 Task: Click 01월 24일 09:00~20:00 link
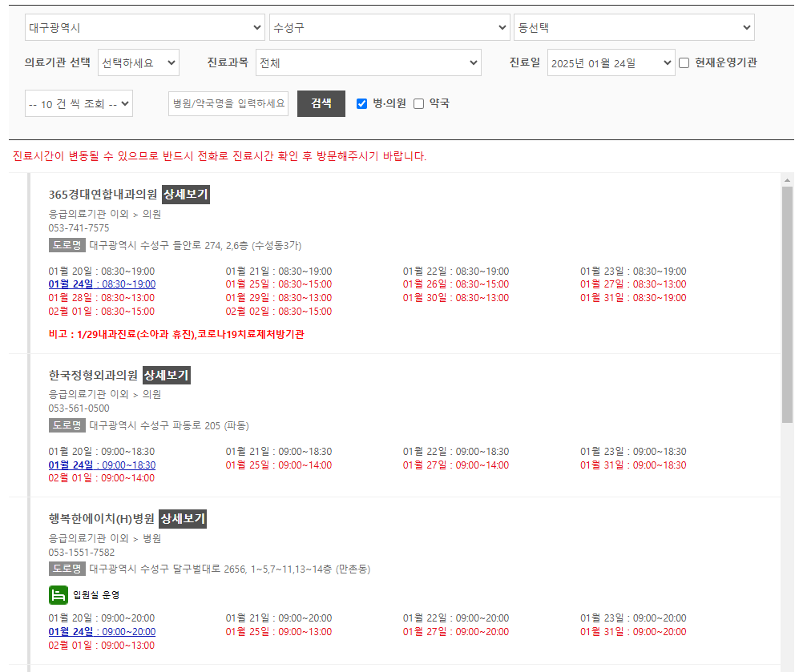tap(102, 632)
